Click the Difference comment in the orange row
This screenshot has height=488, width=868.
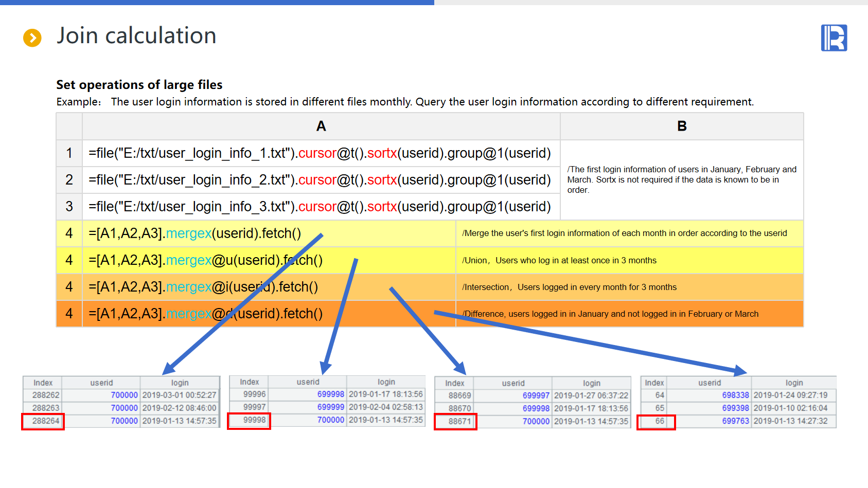click(x=610, y=314)
